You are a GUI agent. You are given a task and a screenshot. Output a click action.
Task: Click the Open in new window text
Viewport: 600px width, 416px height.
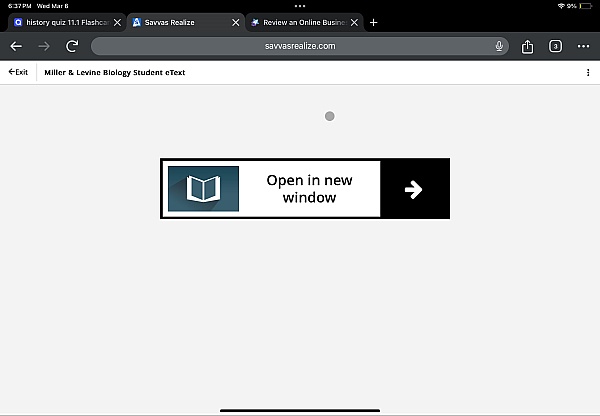pos(309,189)
